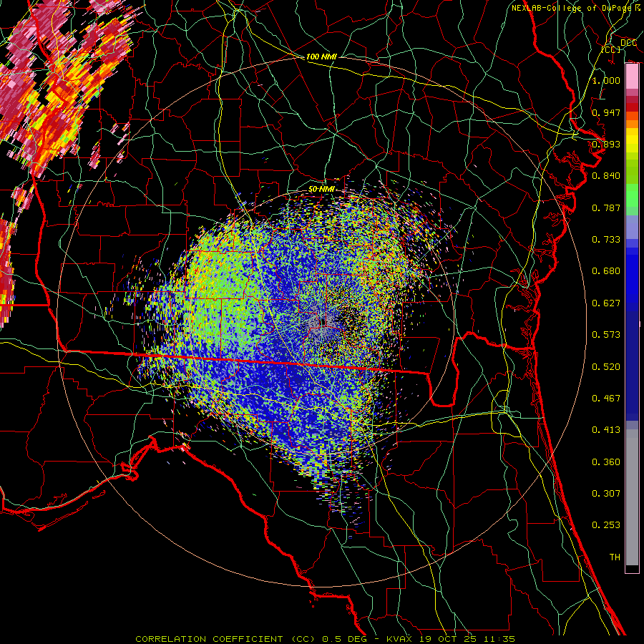Click the 0.627 legend value
The width and height of the screenshot is (644, 644).
coord(606,303)
